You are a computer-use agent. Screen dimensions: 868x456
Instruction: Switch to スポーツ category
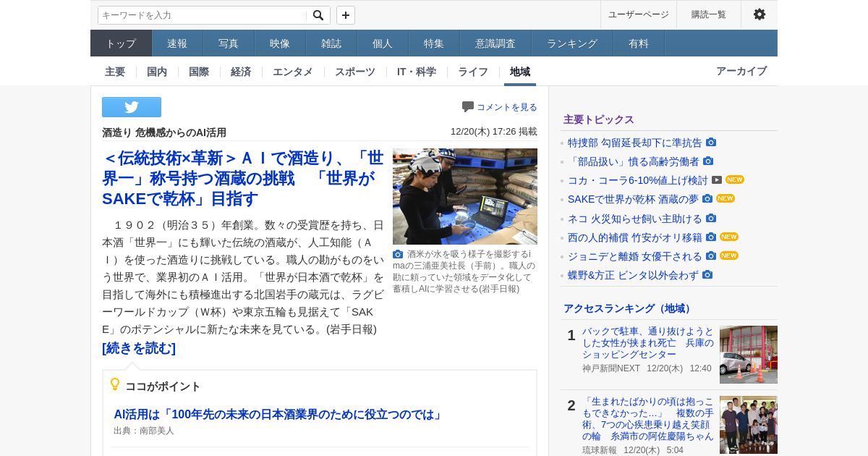355,72
